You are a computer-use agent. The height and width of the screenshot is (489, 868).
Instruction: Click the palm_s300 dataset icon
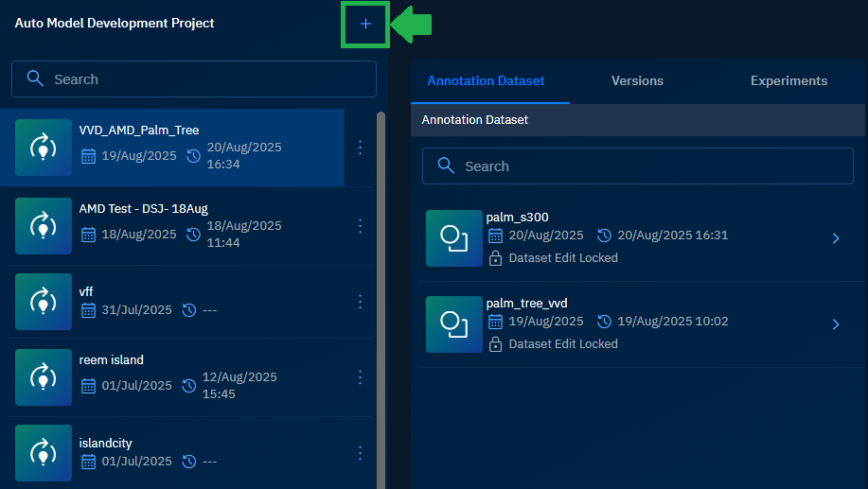click(453, 238)
